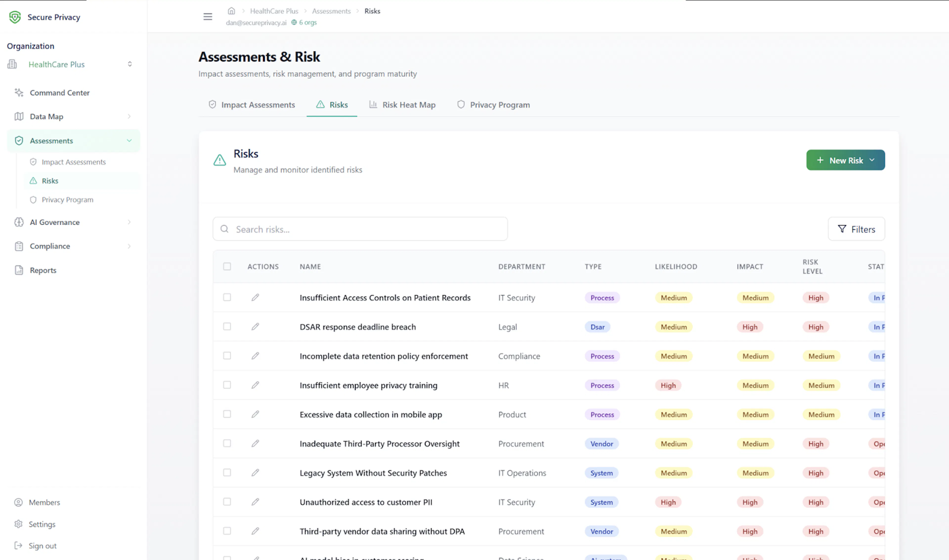Click edit pencil for Unauthorized access to customer PII

[x=256, y=501]
